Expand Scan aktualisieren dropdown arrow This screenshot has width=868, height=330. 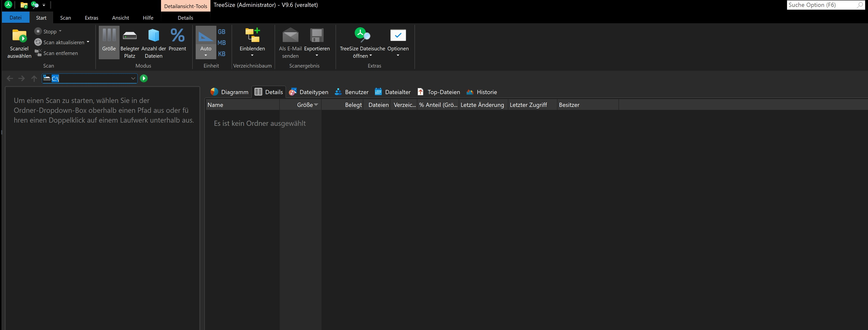coord(88,42)
